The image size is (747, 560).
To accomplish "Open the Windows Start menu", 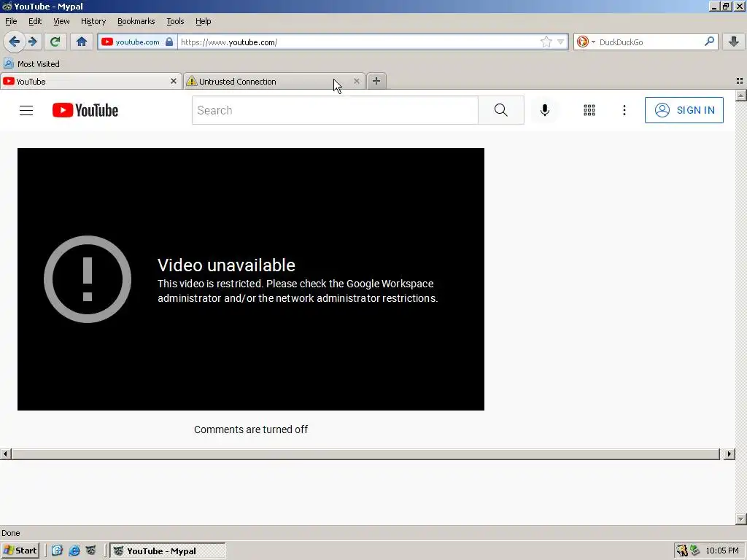I will tap(20, 551).
